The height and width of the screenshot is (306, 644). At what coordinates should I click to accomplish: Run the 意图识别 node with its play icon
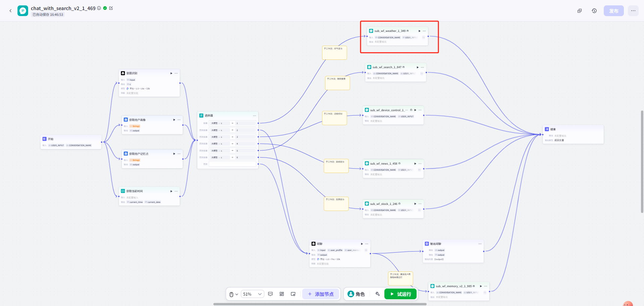(x=171, y=73)
